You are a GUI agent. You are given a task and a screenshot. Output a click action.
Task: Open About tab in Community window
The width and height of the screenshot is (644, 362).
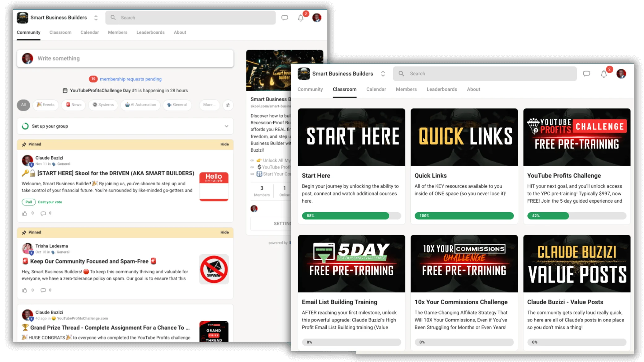[x=180, y=32]
